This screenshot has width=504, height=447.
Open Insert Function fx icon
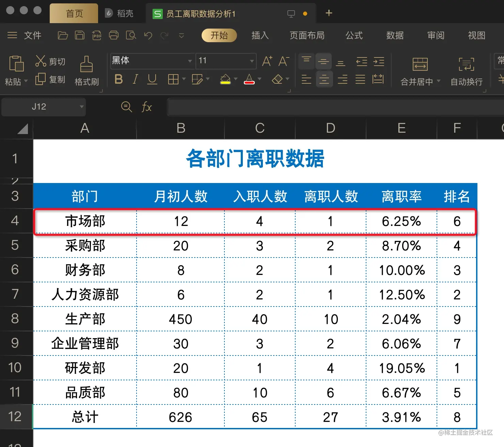pyautogui.click(x=146, y=107)
